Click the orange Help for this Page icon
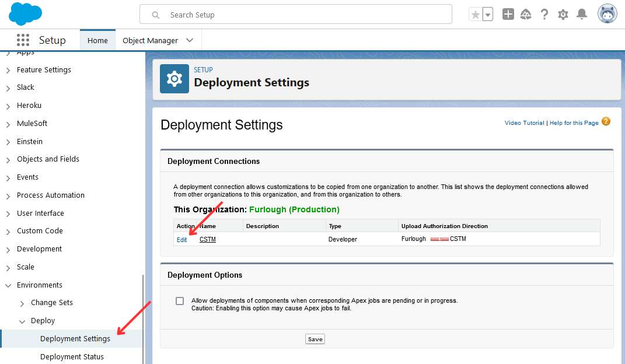This screenshot has height=364, width=625. [606, 121]
